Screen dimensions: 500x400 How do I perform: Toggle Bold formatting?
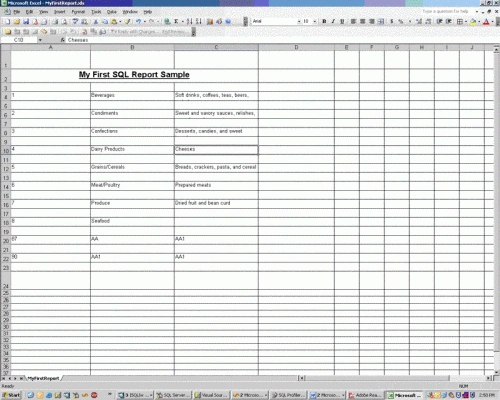coord(324,22)
